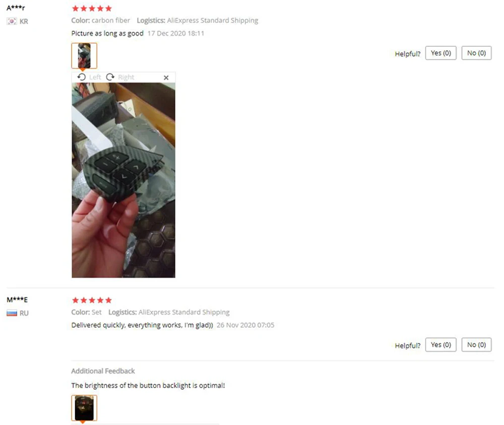
Task: Open A***r's carbon fiber photo thumbnail
Action: (x=84, y=55)
